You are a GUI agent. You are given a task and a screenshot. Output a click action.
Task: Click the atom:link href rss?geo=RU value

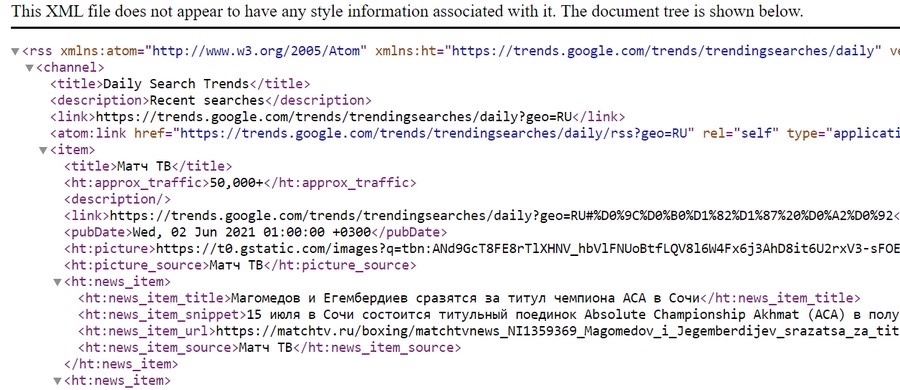tap(434, 134)
